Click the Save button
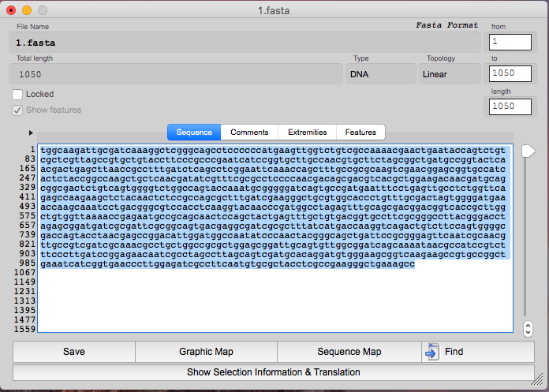This screenshot has width=549, height=392. click(74, 352)
